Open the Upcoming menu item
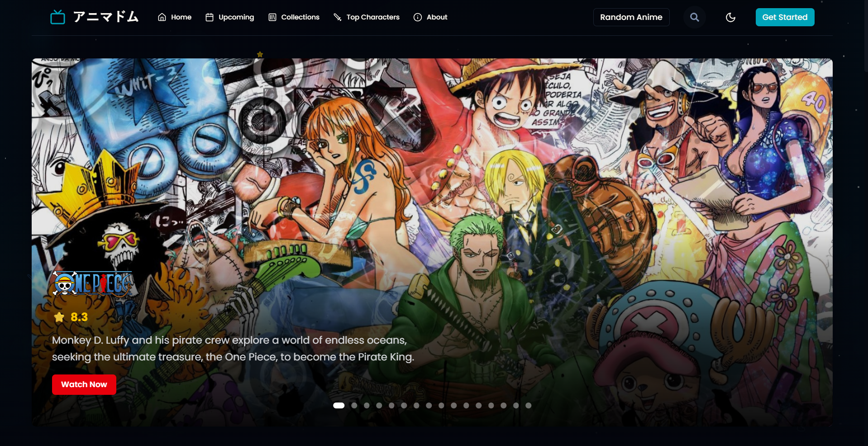This screenshot has width=868, height=446. coord(236,17)
